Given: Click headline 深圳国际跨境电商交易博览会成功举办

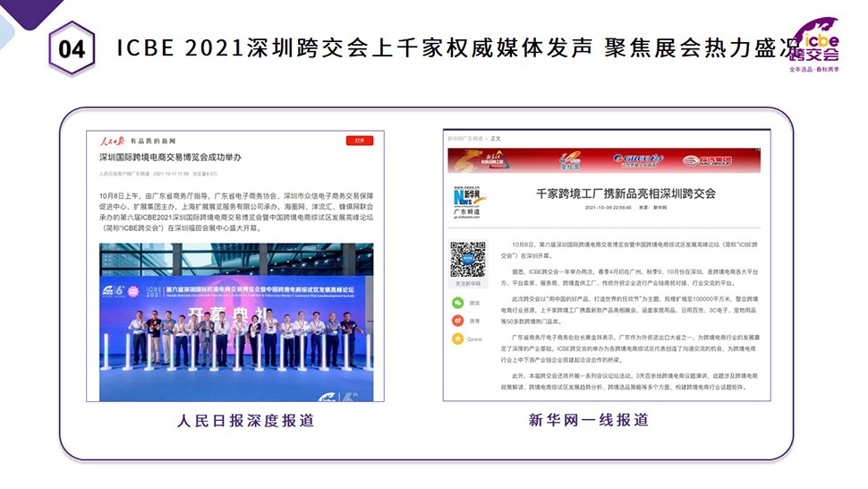Looking at the screenshot, I should pyautogui.click(x=171, y=158).
